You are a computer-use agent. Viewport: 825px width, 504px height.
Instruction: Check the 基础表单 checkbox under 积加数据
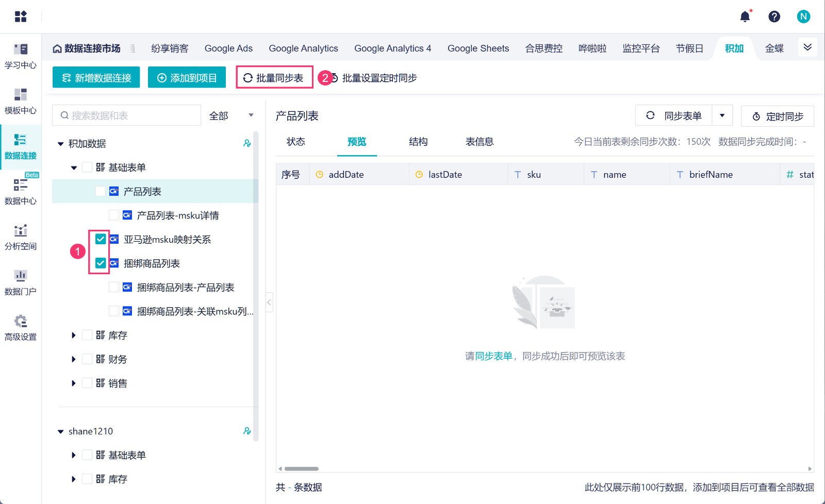87,167
